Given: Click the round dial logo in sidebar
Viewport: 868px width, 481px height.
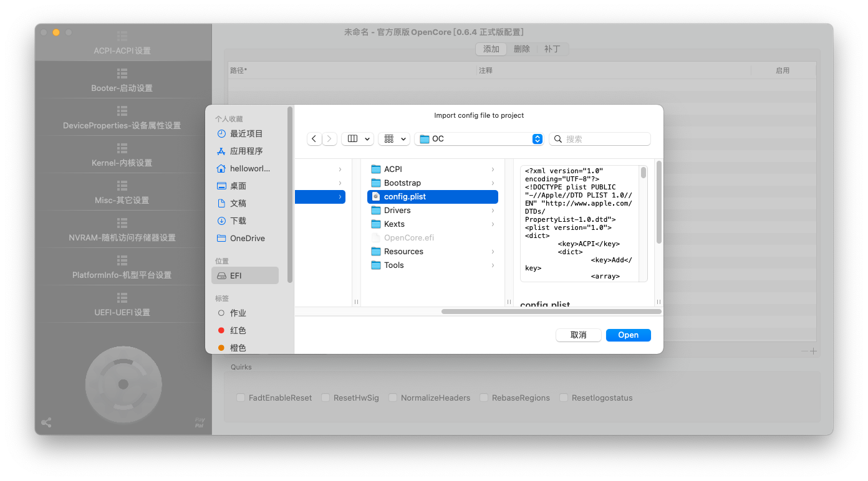Looking at the screenshot, I should point(123,384).
